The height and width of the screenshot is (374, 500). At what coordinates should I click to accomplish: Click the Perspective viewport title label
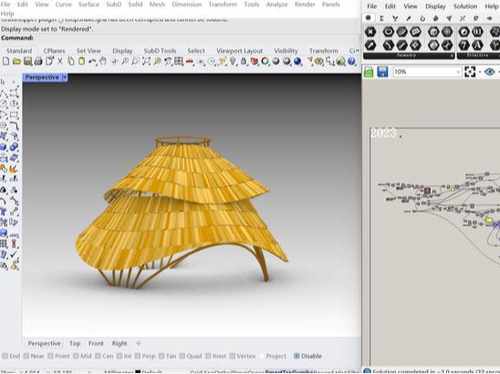coord(42,77)
